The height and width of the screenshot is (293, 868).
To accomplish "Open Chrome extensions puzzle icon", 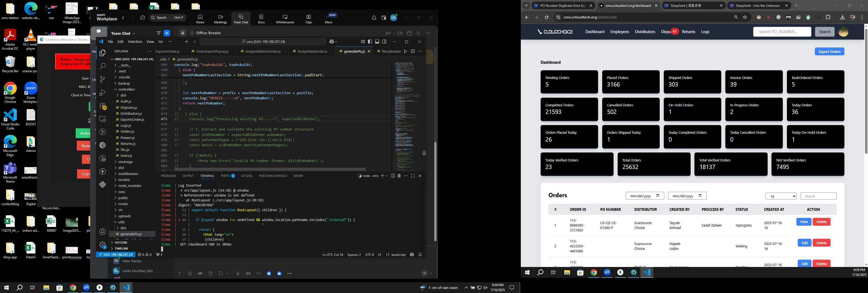I will click(x=828, y=18).
